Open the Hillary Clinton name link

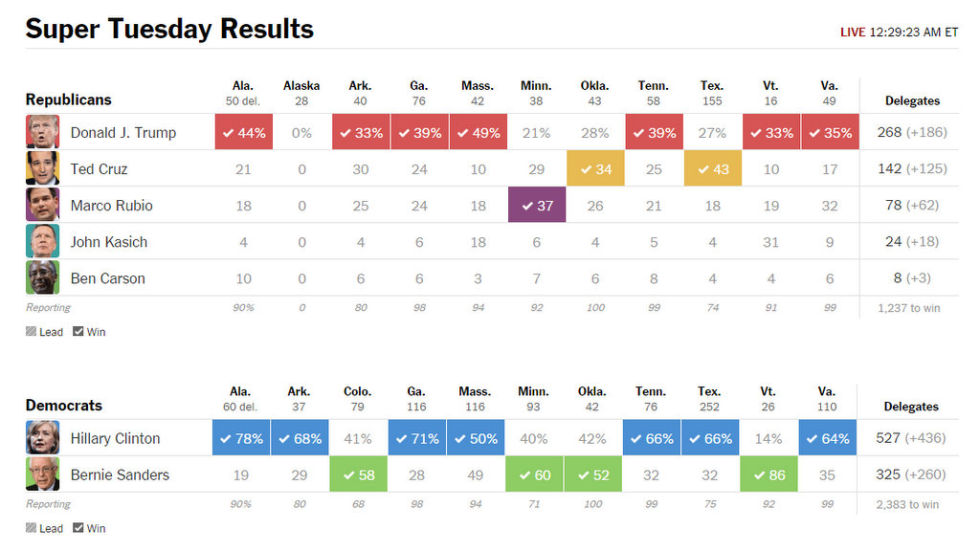[x=115, y=438]
